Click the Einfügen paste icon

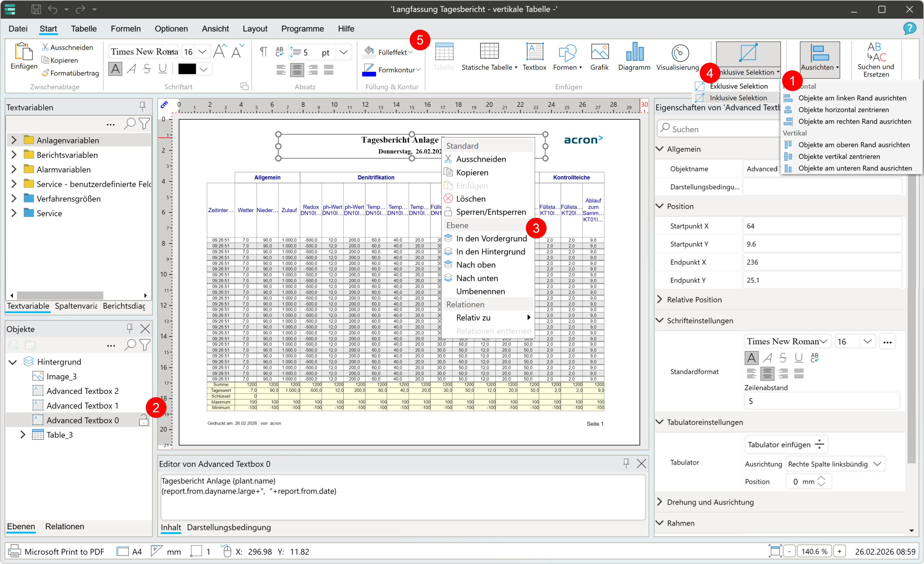(23, 52)
